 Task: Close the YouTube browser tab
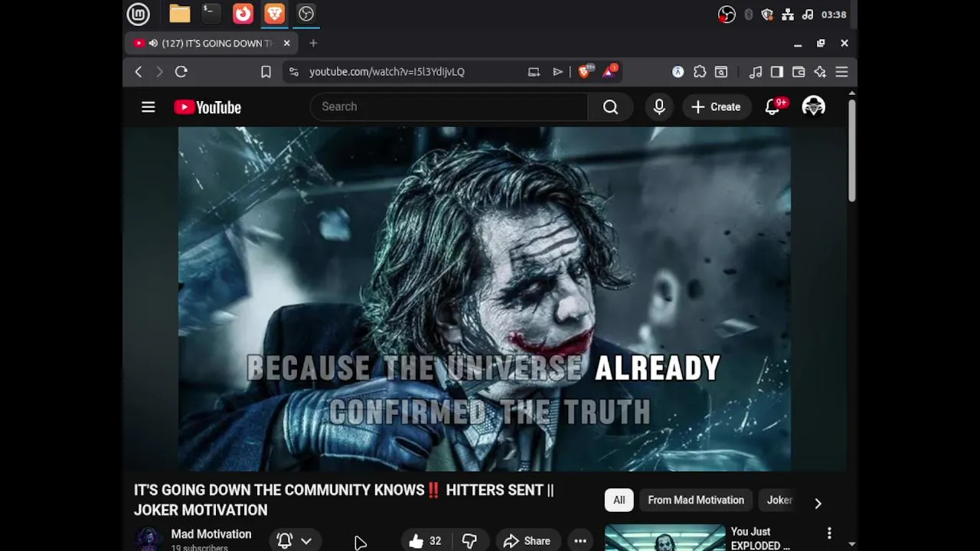(x=286, y=44)
